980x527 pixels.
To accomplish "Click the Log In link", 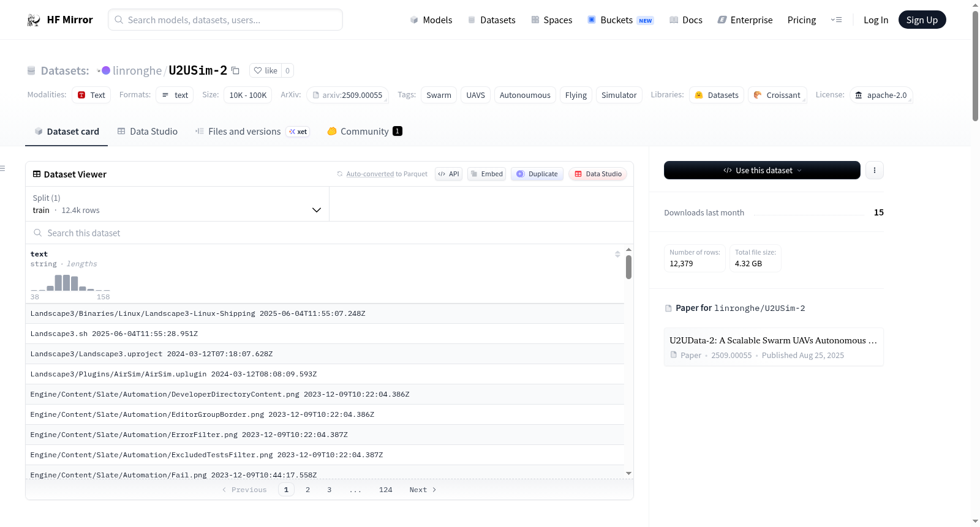I will (x=876, y=20).
